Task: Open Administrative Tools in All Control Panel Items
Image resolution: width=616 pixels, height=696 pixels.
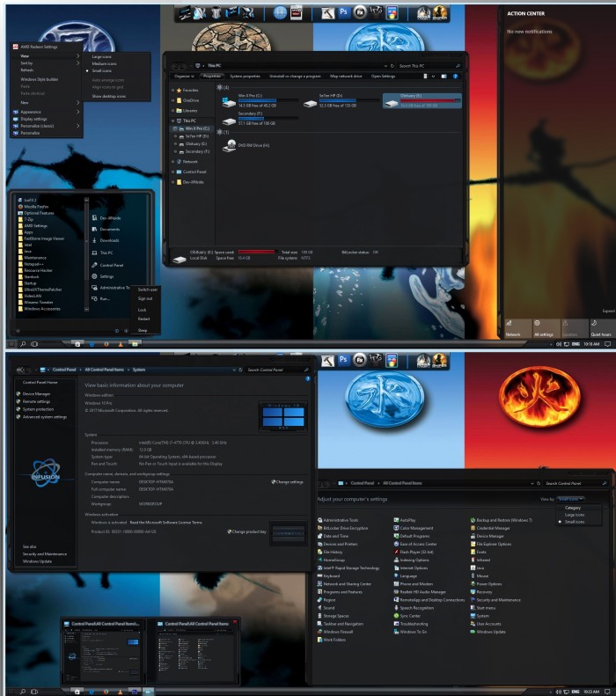Action: pos(338,520)
